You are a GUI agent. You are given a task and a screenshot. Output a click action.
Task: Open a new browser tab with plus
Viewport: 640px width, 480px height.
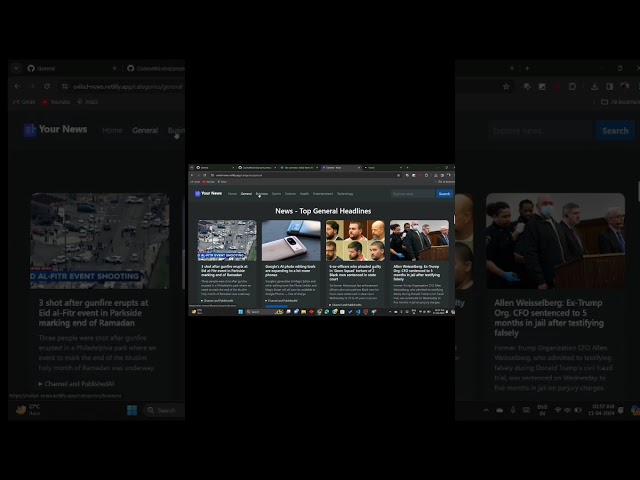[x=407, y=167]
